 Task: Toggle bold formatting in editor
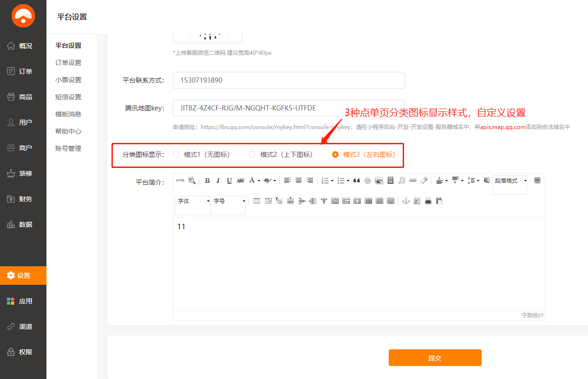(207, 180)
